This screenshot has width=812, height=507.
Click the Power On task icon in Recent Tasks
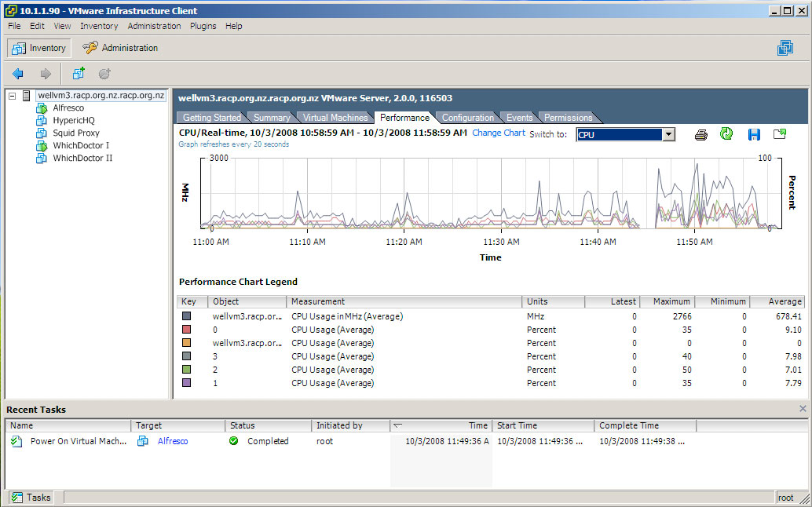click(16, 441)
